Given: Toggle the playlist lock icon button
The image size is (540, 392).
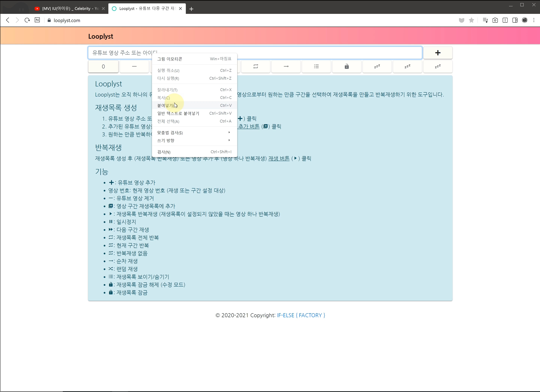Looking at the screenshot, I should 347,66.
